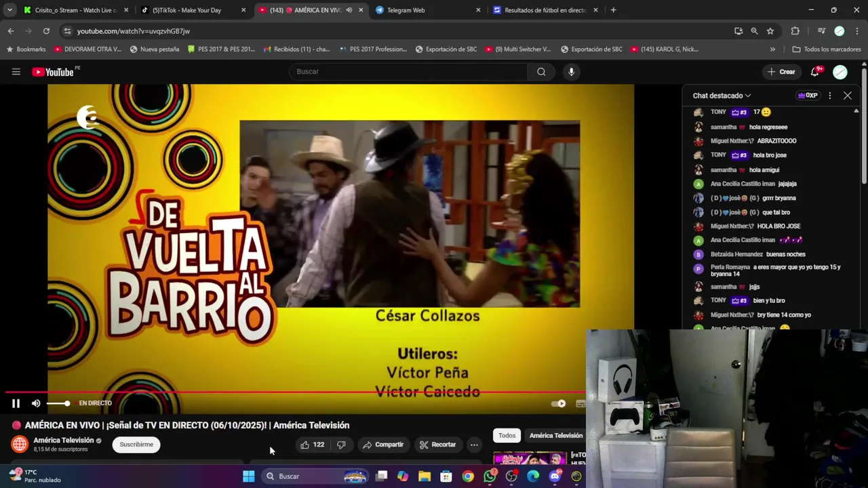Mute the video with the speaker icon
Image resolution: width=868 pixels, height=488 pixels.
click(36, 403)
